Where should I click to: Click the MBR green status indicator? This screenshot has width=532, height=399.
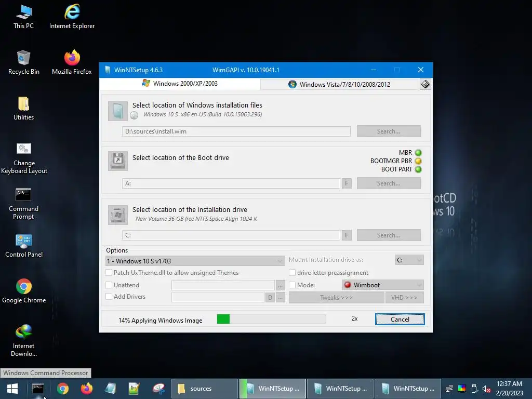click(418, 153)
